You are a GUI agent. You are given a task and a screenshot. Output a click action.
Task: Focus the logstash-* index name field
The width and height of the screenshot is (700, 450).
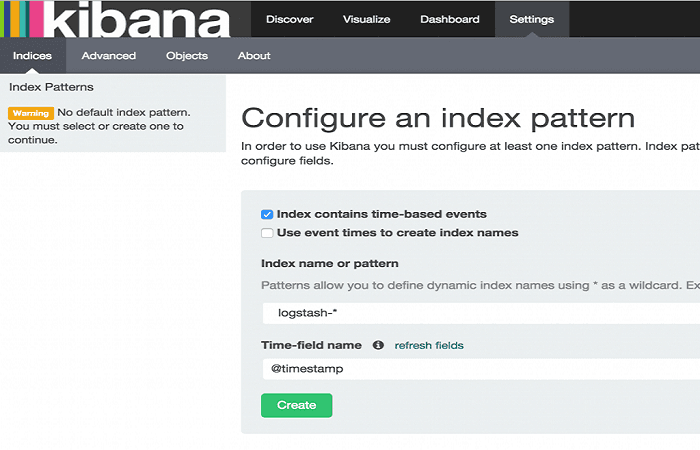pyautogui.click(x=480, y=313)
